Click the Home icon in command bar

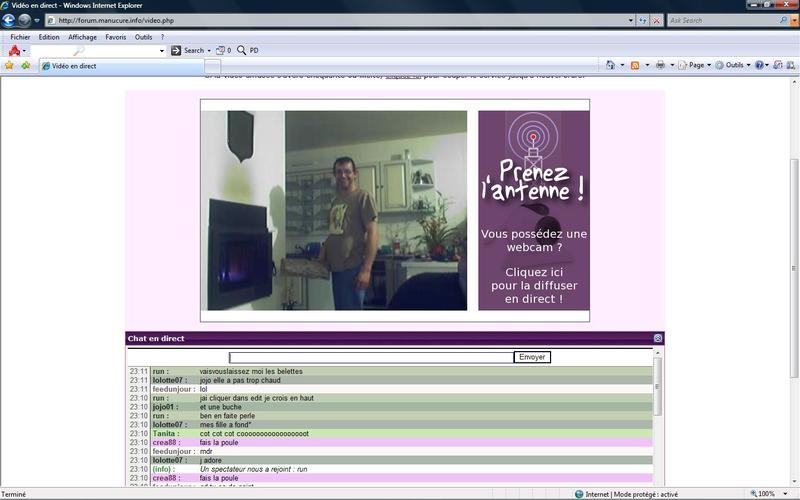click(x=610, y=66)
